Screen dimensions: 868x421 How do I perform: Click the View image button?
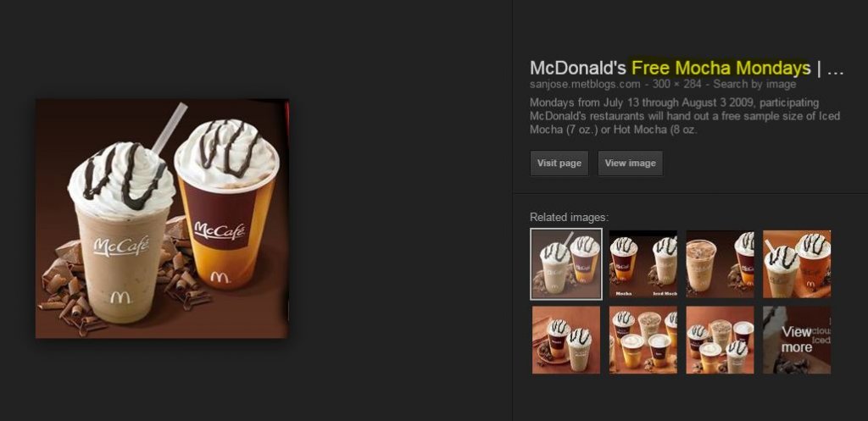(x=630, y=163)
